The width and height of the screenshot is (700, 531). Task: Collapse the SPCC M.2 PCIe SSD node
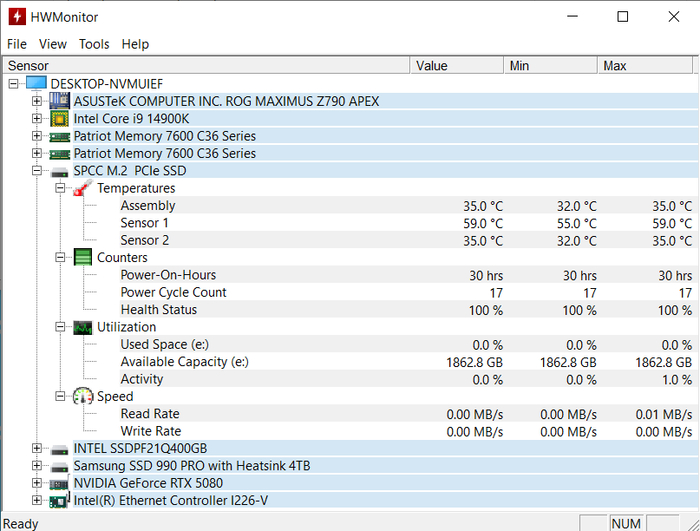[x=37, y=171]
